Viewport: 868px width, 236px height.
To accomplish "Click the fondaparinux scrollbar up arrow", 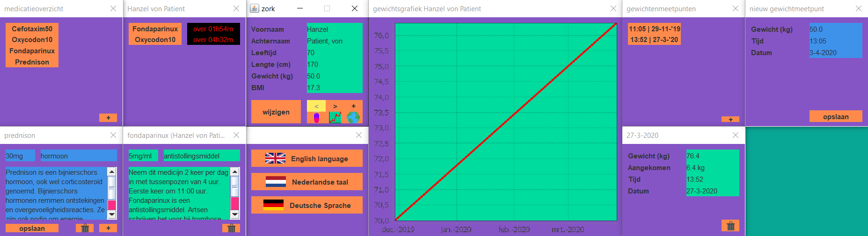I will click(235, 172).
